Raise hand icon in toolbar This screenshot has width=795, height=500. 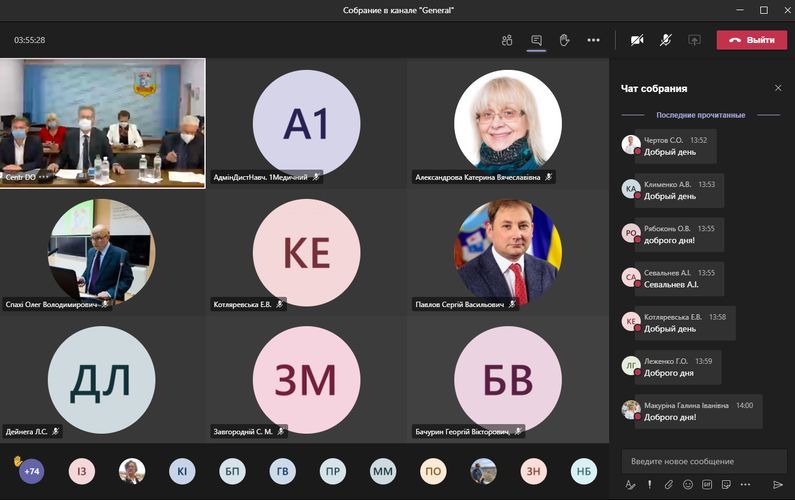coord(564,40)
